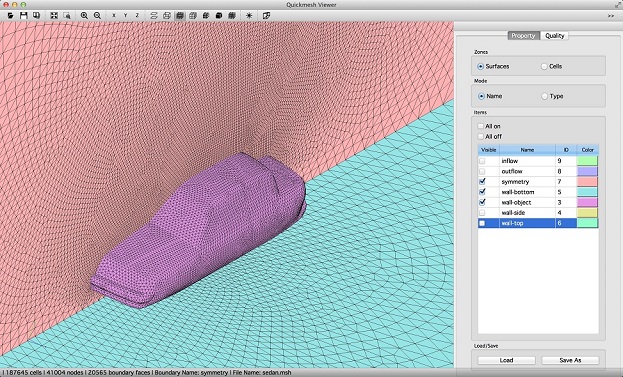Check the All off checkbox
This screenshot has width=623, height=377.
480,136
